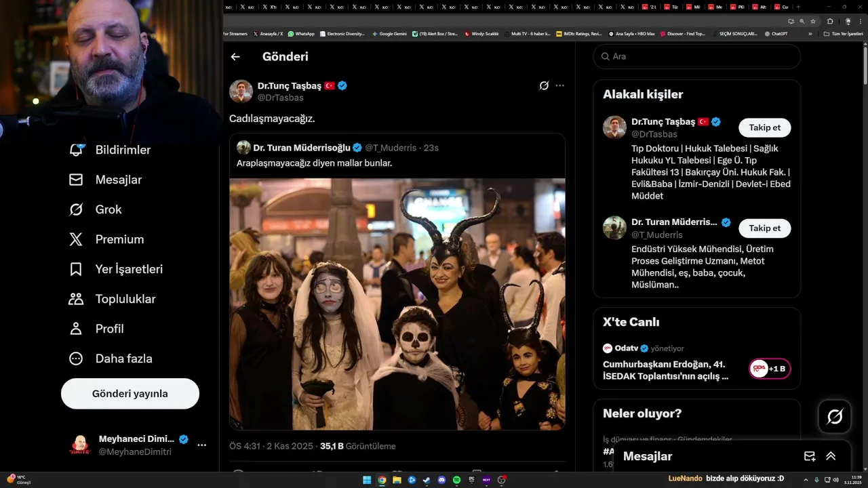Open the Halloween costume photo in quoted post

(397, 304)
